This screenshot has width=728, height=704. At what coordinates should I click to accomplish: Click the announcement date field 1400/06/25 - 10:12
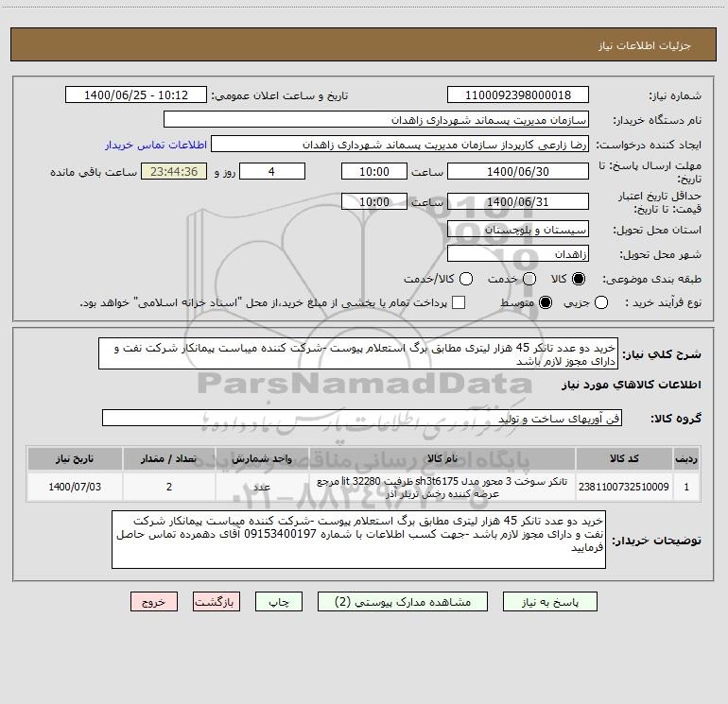coord(136,95)
